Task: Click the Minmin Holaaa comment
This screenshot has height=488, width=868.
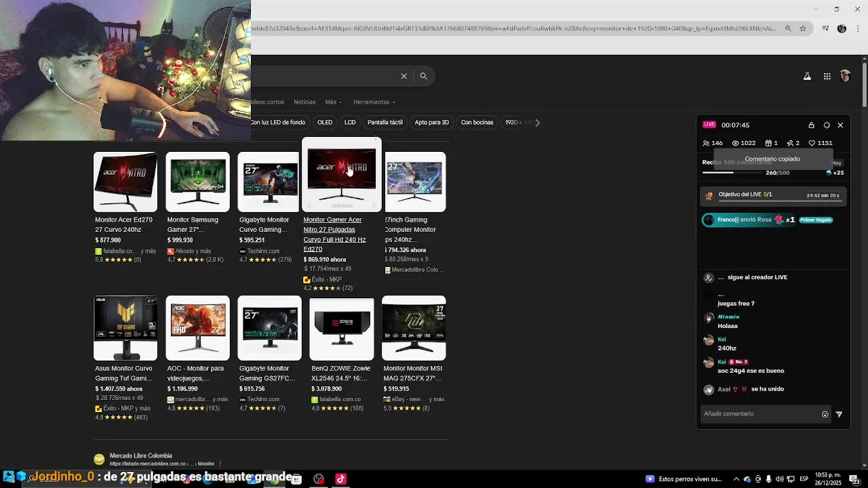Action: point(728,321)
